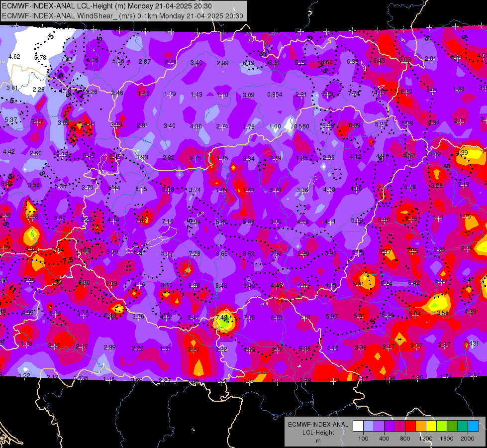Click the white legend swatch

pos(358,426)
